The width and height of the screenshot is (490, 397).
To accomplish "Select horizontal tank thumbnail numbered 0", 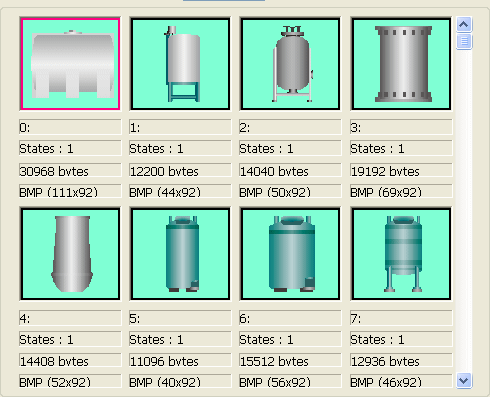I will pyautogui.click(x=70, y=64).
